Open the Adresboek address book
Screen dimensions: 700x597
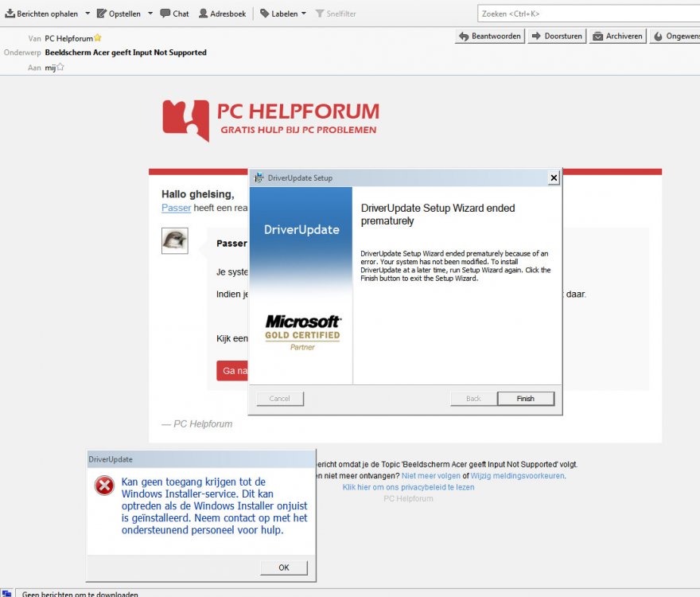coord(222,14)
